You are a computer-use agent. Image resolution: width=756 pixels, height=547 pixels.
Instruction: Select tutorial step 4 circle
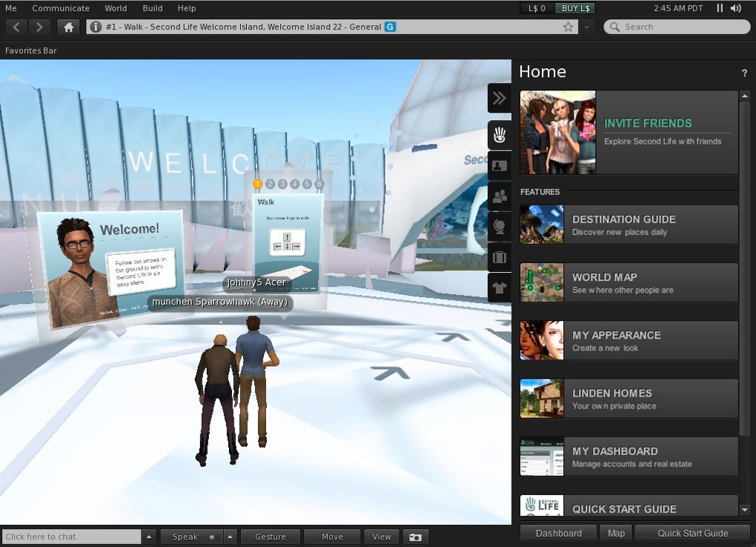(x=294, y=184)
